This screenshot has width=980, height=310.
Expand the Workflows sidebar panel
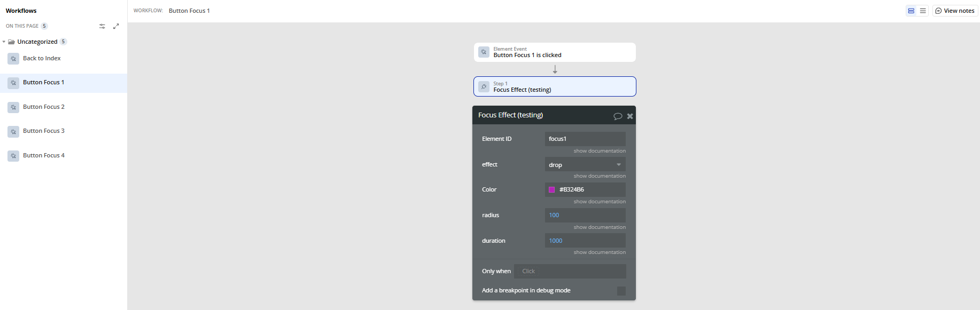[116, 26]
